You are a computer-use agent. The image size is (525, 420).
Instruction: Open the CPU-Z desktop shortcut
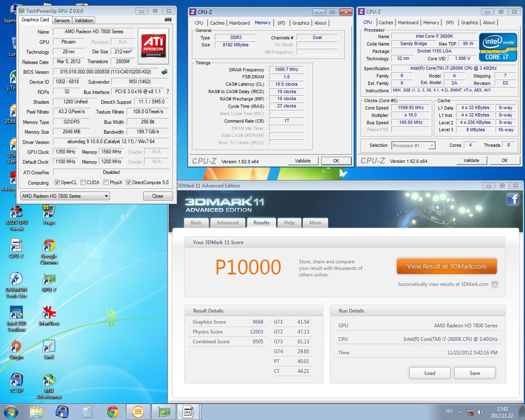pos(16,249)
